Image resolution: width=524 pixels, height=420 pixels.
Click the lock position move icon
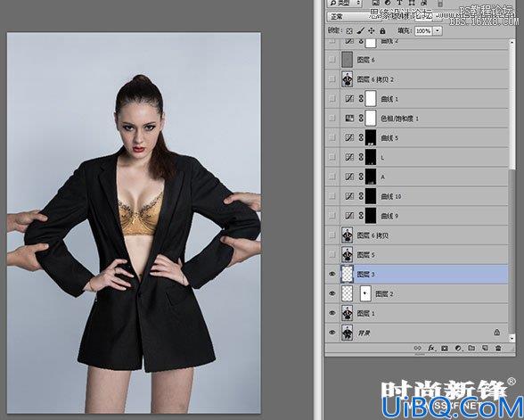(x=372, y=31)
